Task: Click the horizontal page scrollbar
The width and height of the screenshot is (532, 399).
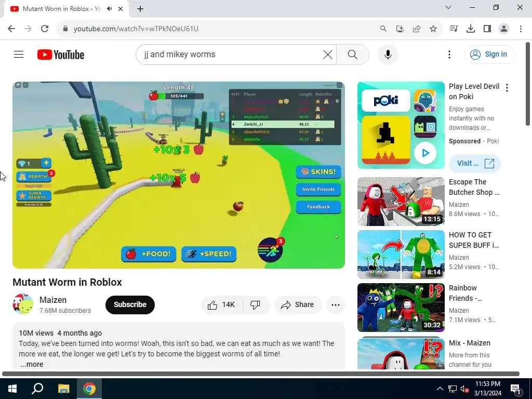Action: [261, 374]
